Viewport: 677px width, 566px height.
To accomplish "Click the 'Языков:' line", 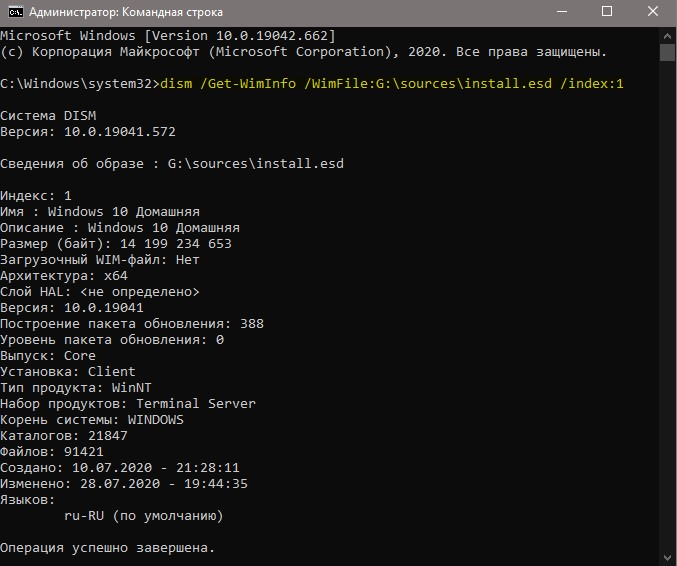I will click(x=28, y=500).
